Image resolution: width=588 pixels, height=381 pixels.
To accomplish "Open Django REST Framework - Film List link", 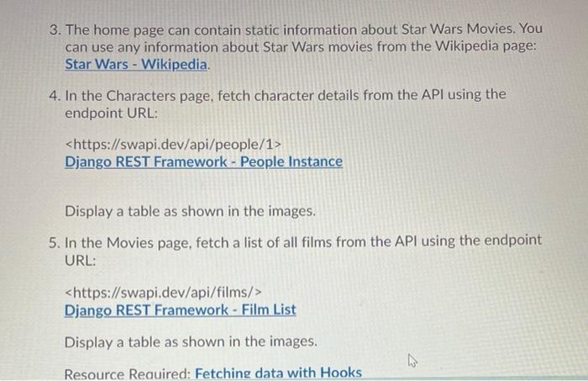I will (x=180, y=310).
